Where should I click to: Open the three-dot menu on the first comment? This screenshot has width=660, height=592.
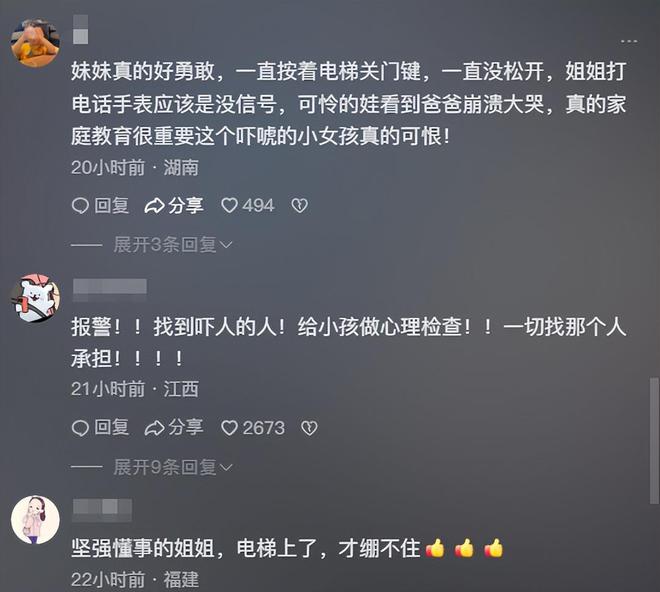point(628,41)
